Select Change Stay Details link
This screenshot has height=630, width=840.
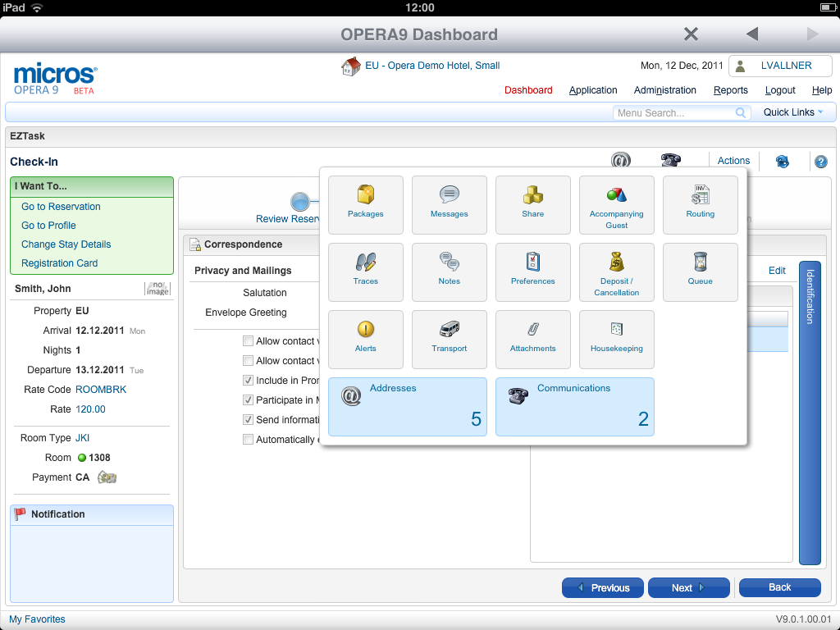click(x=66, y=244)
